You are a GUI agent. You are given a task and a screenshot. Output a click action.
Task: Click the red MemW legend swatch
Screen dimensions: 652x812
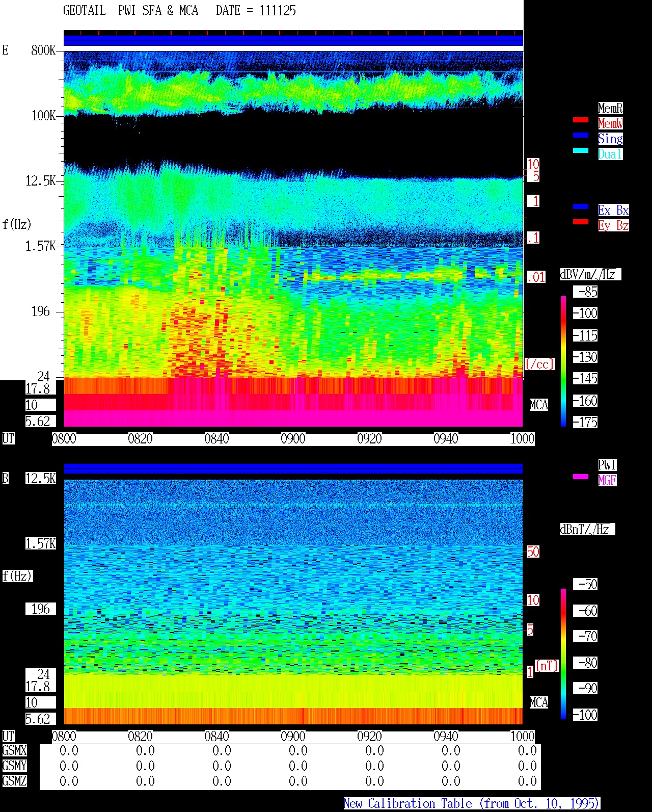tap(581, 120)
